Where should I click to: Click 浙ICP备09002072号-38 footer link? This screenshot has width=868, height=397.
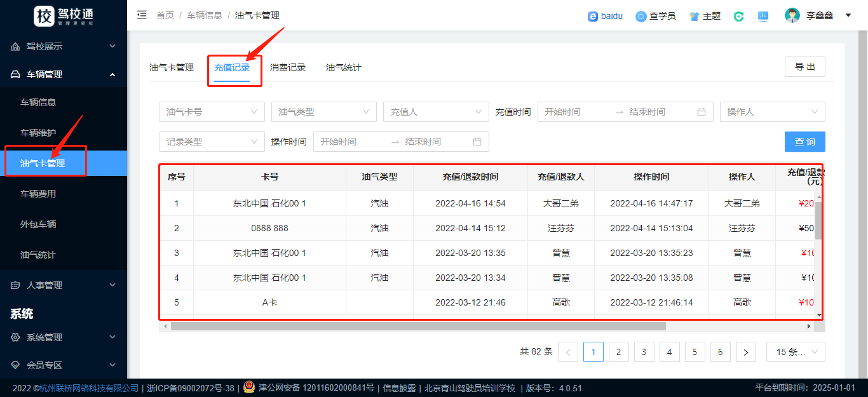[191, 388]
